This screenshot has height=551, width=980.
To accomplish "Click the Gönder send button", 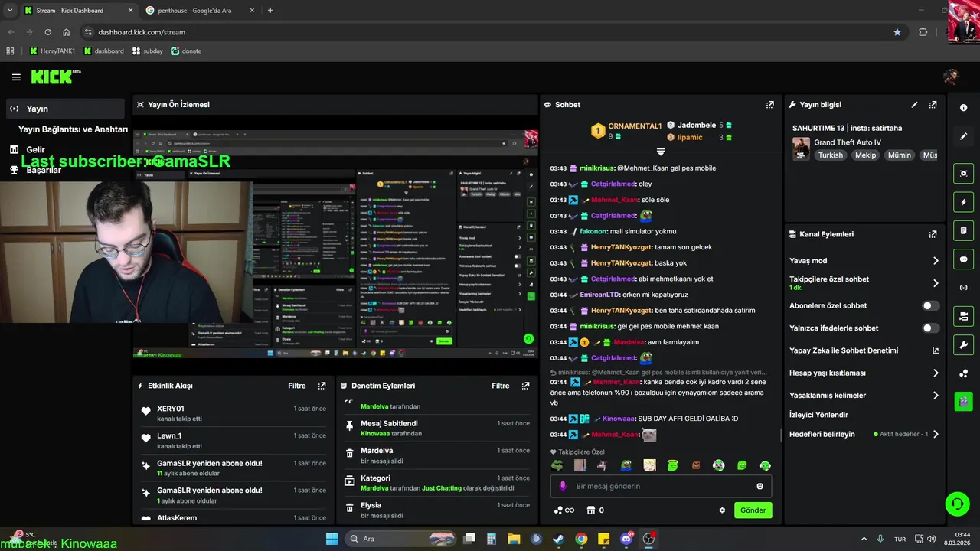I will [753, 510].
